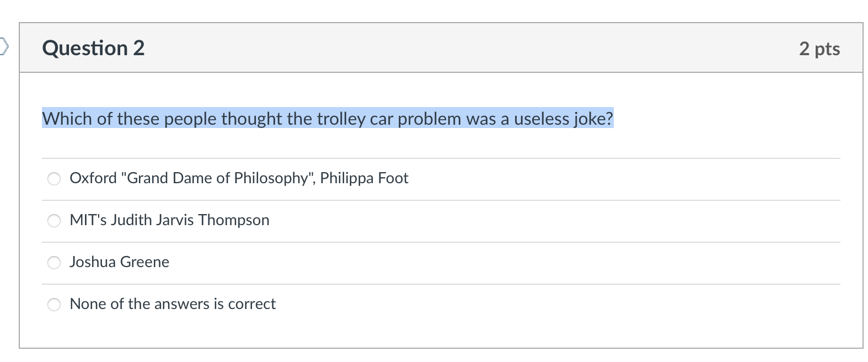
Task: Click the 'MIT's Judith Jarvis Thompson' answer label
Action: 169,220
